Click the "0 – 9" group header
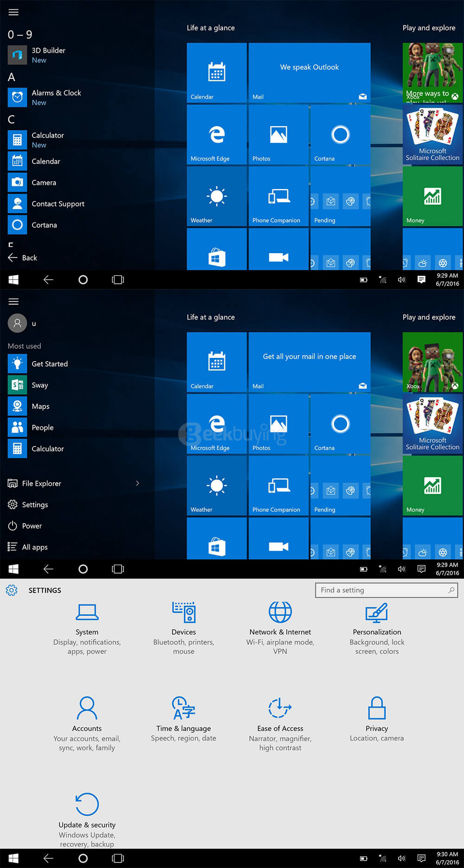This screenshot has height=868, width=464. (x=20, y=35)
